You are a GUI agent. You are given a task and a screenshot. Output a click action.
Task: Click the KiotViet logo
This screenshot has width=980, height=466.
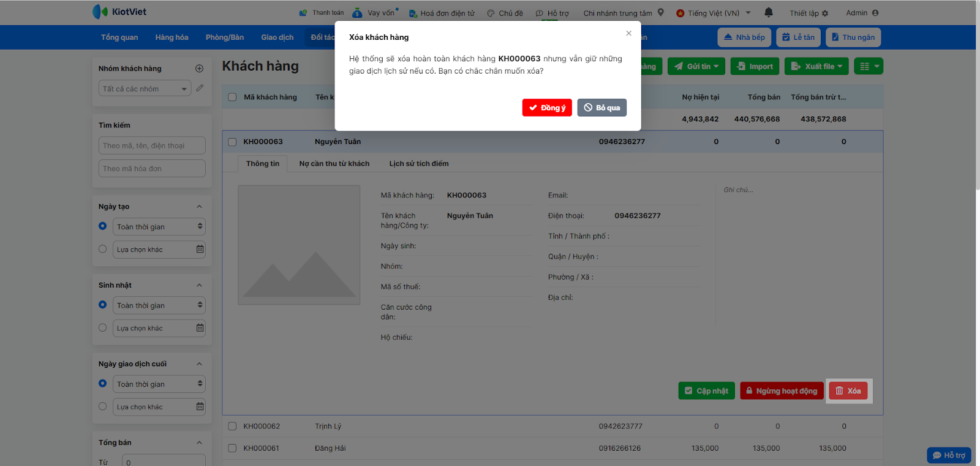[x=119, y=12]
